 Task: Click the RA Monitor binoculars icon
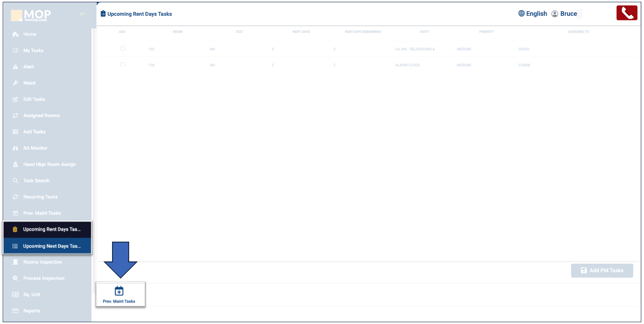[15, 148]
